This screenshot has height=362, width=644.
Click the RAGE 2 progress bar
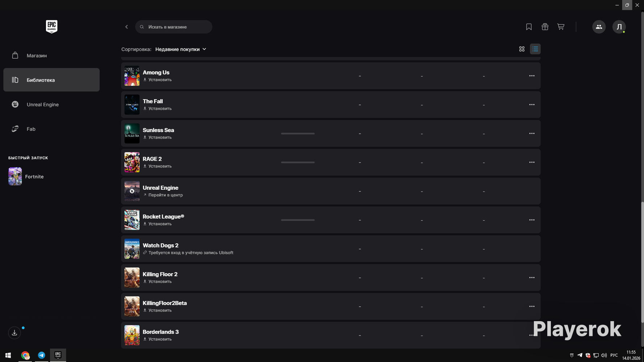click(x=298, y=162)
